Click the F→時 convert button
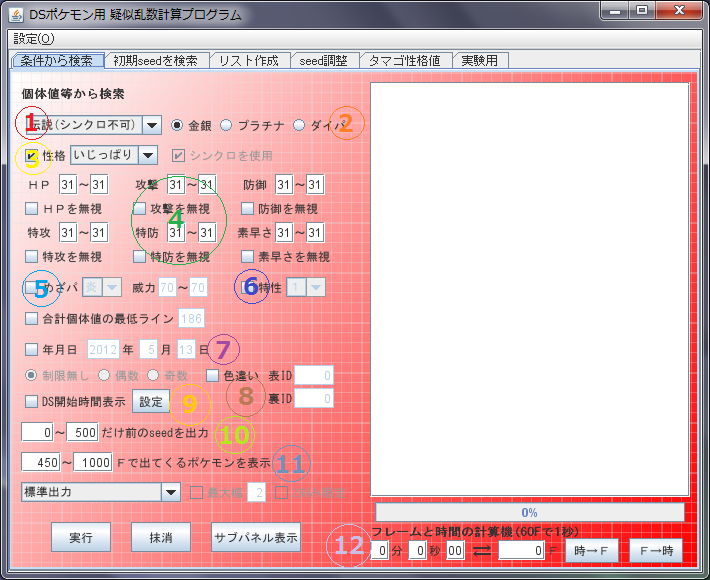710x580 pixels. (x=656, y=551)
